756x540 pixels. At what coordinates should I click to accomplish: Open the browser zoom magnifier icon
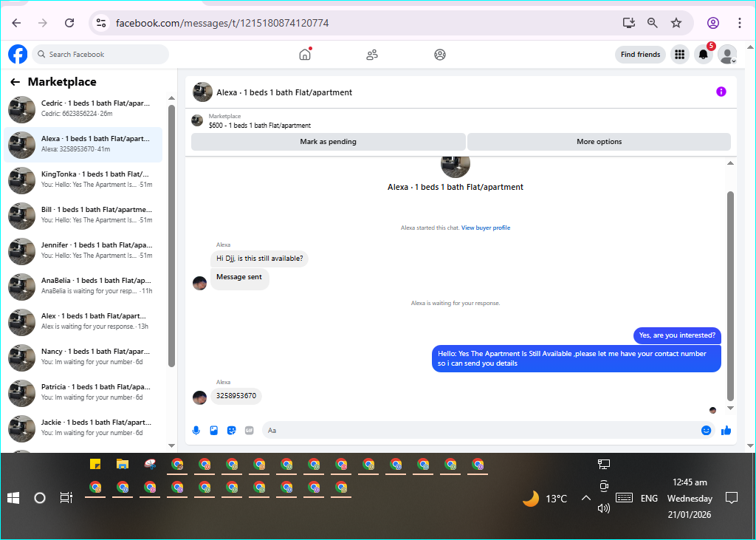point(653,23)
